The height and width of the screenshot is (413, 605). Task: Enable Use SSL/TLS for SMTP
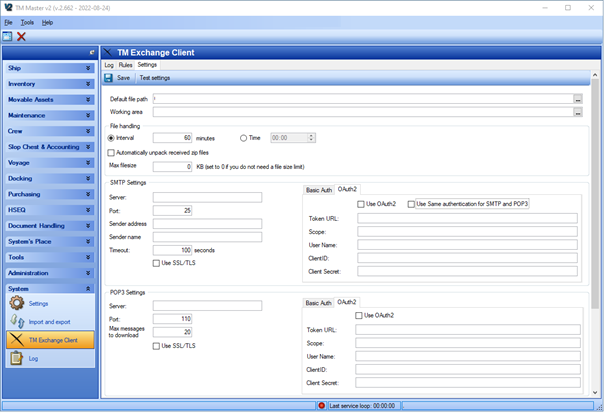coord(156,263)
